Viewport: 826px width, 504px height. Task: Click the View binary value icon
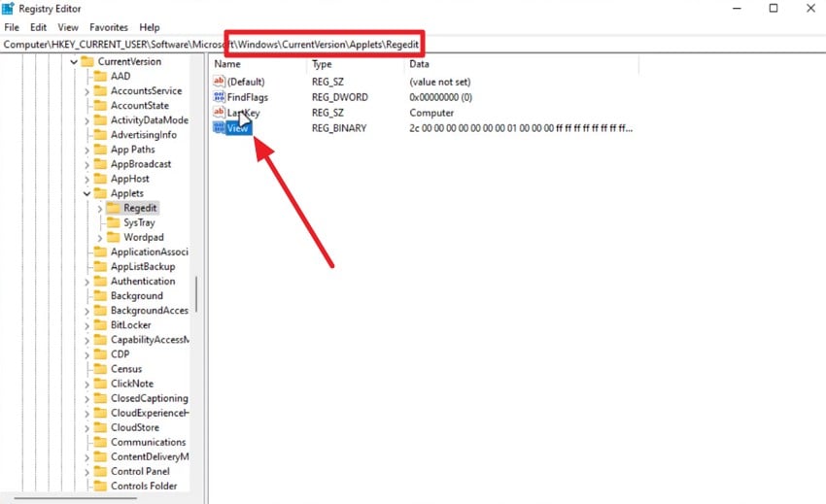coord(219,128)
